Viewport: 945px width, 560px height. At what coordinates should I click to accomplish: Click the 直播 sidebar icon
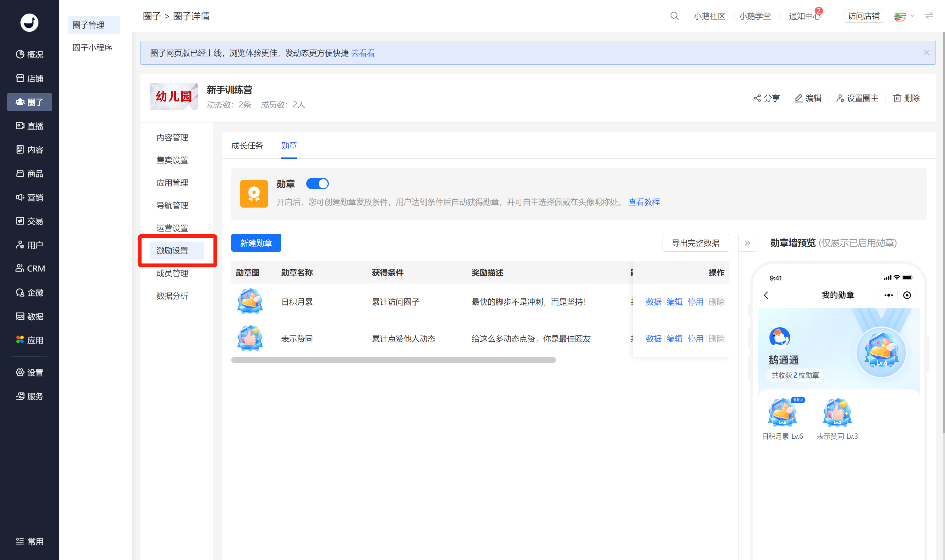point(20,126)
